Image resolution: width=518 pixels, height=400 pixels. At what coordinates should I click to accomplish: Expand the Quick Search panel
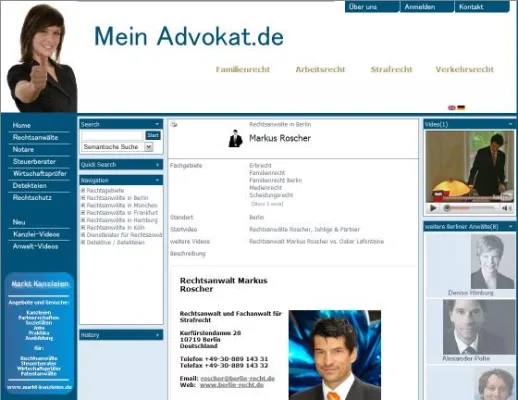pos(157,164)
